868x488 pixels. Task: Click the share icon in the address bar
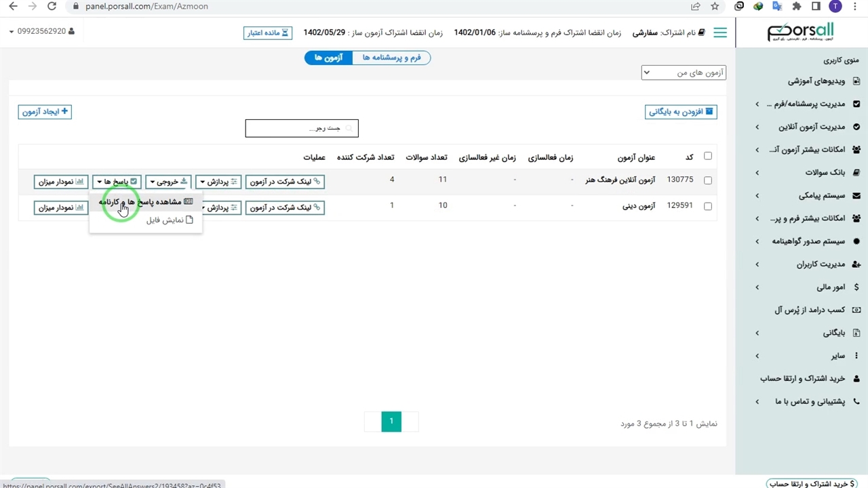[x=696, y=7]
